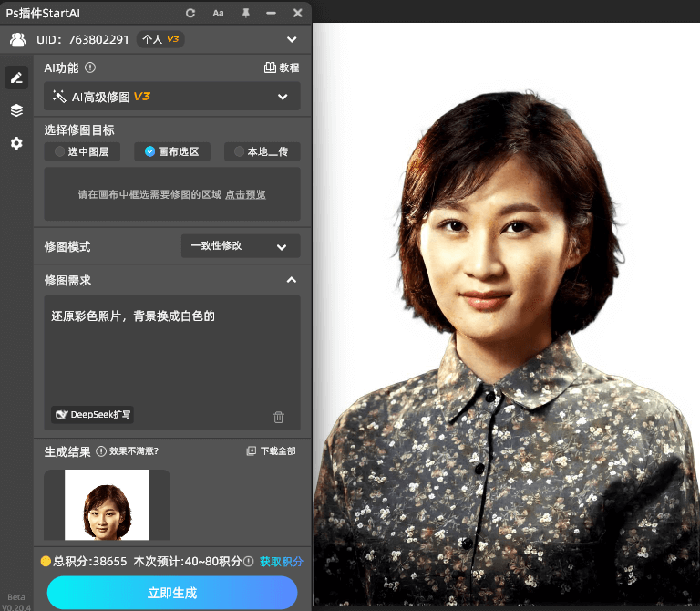Viewport: 700px width, 611px height.
Task: Click the Aa font size icon
Action: (x=218, y=13)
